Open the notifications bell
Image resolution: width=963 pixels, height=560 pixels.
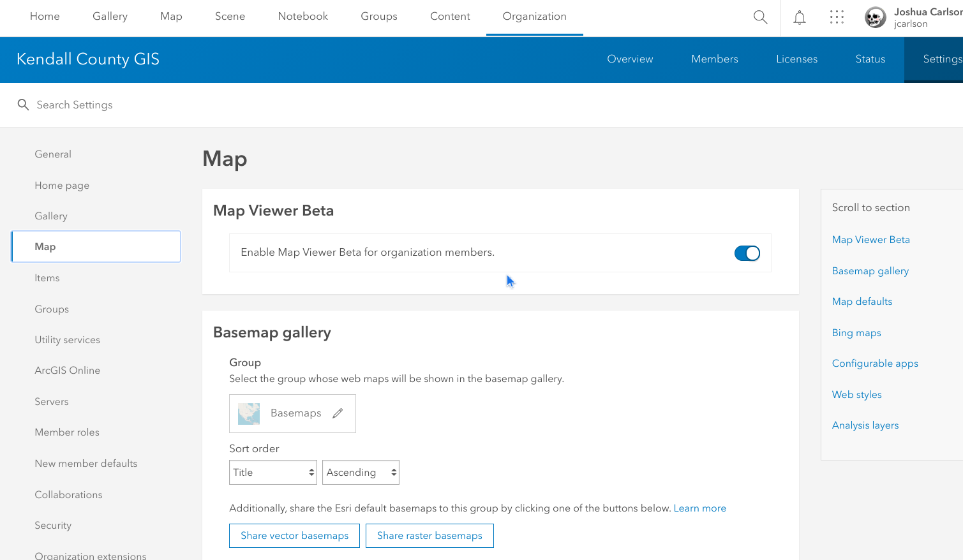click(799, 17)
